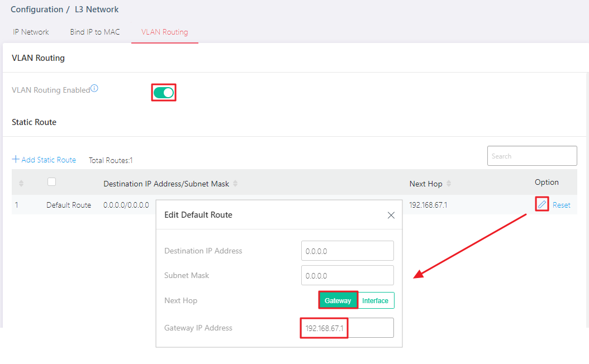
Task: Select Gateway as the Next Hop type
Action: [338, 300]
